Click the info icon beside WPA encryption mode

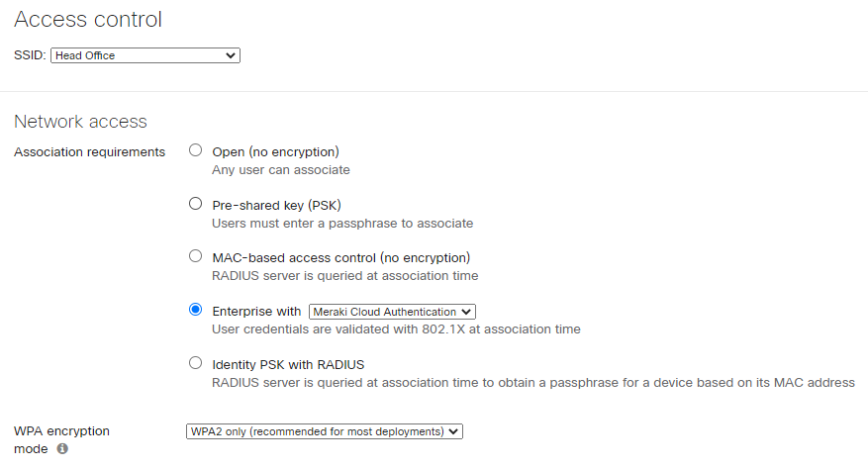pos(62,448)
